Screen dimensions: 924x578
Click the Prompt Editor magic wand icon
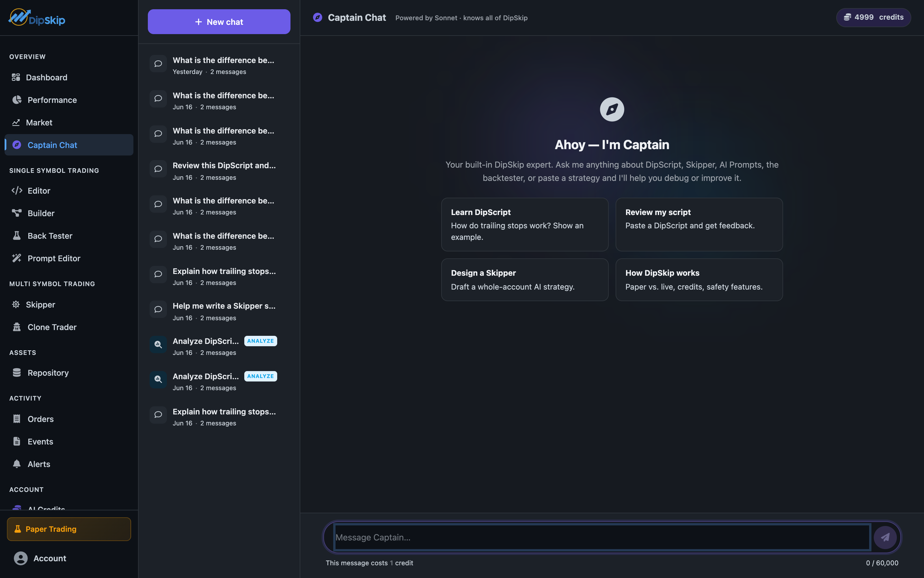coord(17,258)
